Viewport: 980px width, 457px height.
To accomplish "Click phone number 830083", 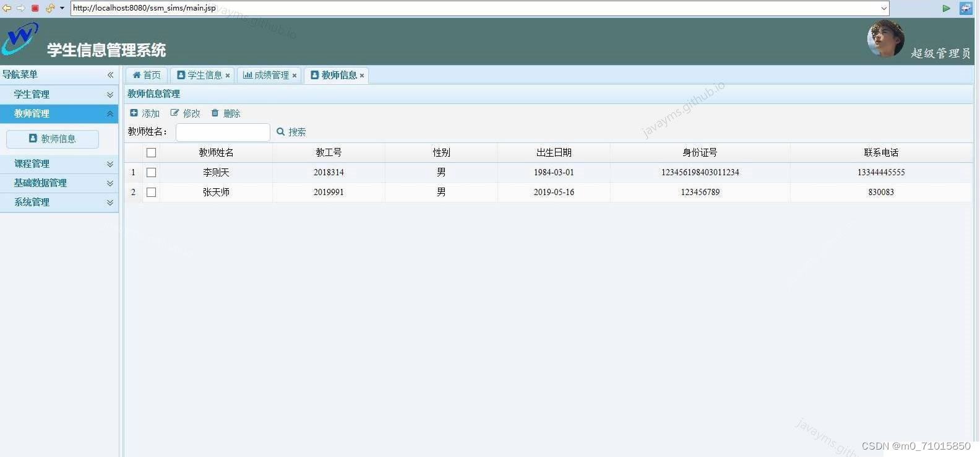I will tap(881, 192).
